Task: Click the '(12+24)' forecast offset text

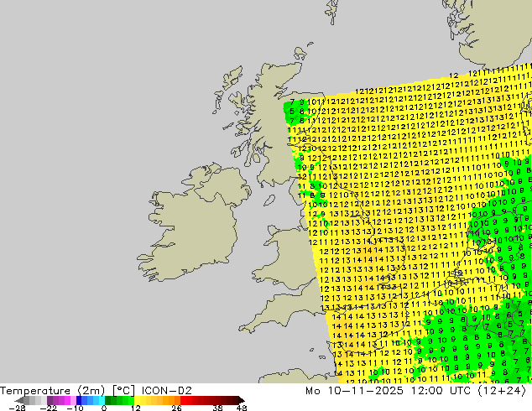Action: (x=502, y=391)
